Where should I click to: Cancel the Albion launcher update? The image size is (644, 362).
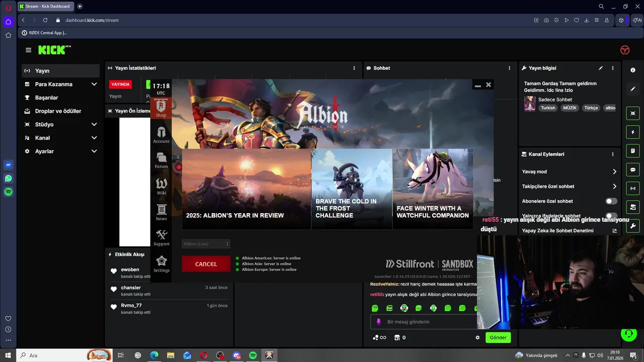click(x=206, y=264)
